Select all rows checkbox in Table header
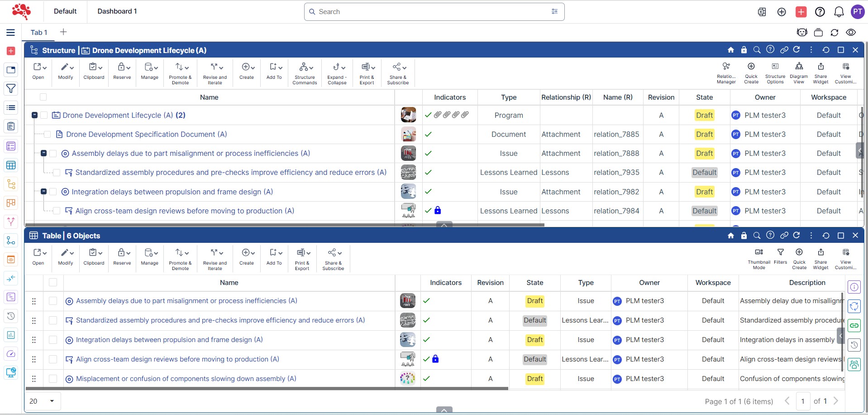The width and height of the screenshot is (868, 415). tap(53, 283)
